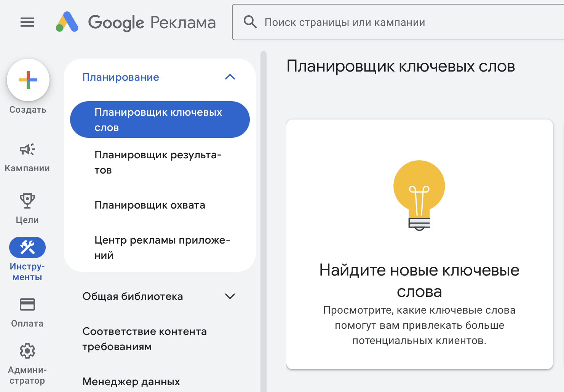Open the hamburger main menu

coord(27,22)
